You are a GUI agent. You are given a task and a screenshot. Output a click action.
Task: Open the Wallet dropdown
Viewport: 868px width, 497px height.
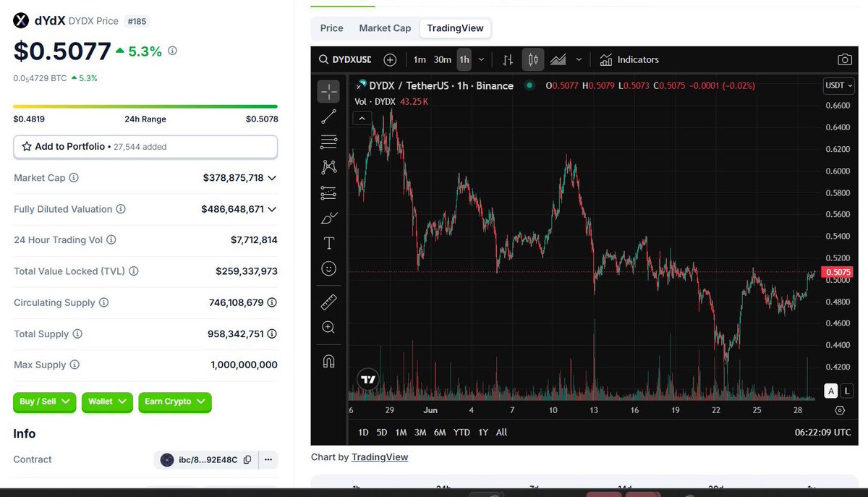tap(107, 402)
